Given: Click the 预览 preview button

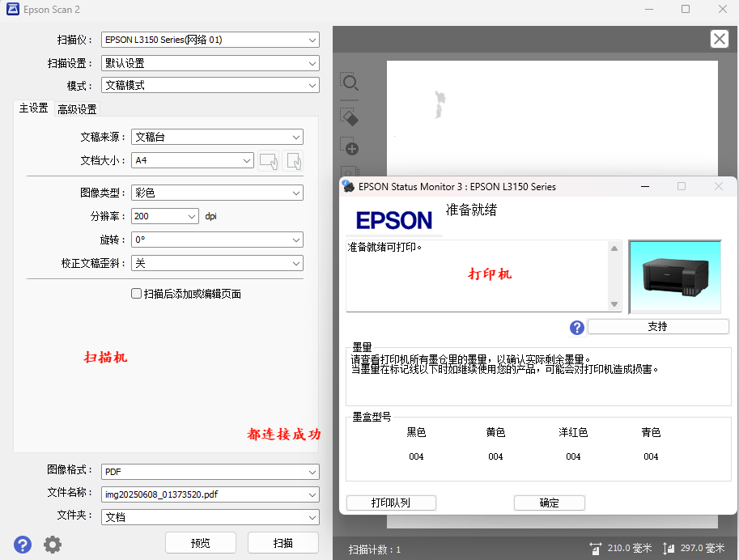Looking at the screenshot, I should click(x=200, y=543).
